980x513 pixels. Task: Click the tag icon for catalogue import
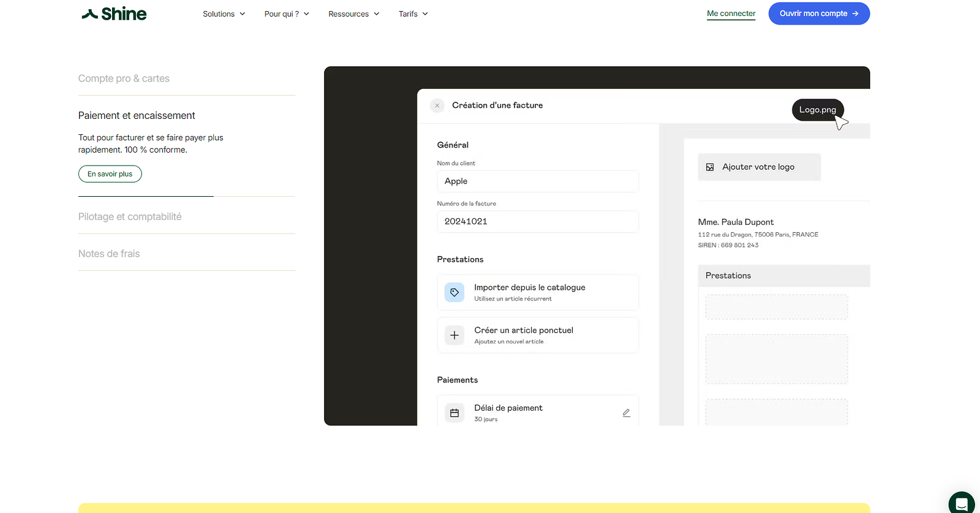tap(454, 292)
